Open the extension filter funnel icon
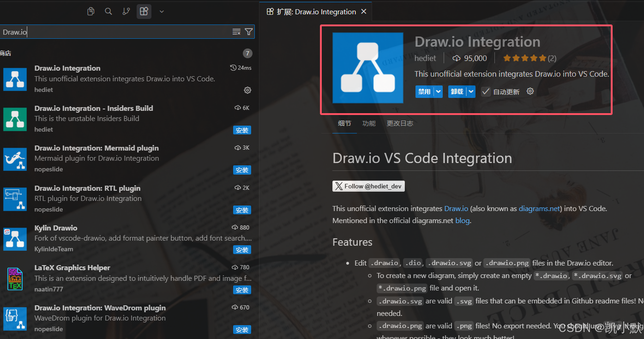The width and height of the screenshot is (644, 339). pos(249,32)
